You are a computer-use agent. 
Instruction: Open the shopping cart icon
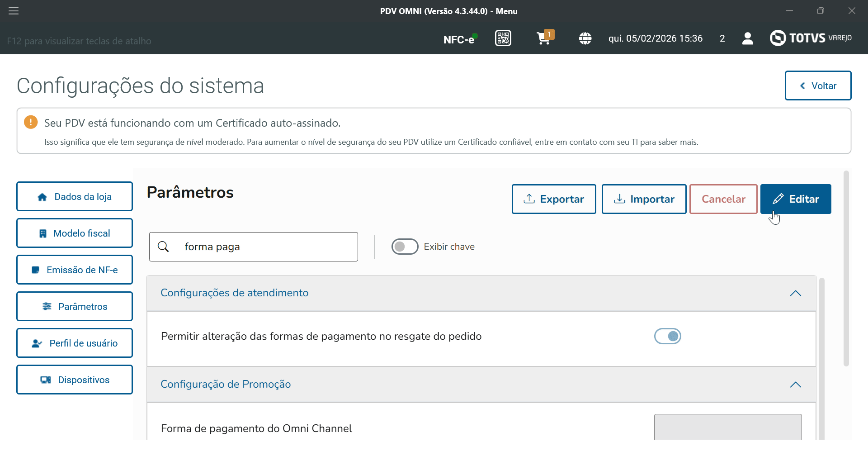(544, 38)
